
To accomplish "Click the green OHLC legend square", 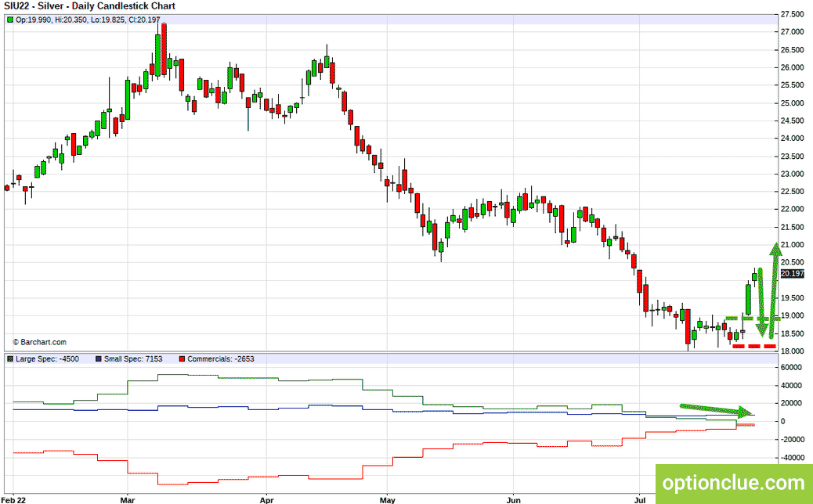I will pyautogui.click(x=10, y=20).
